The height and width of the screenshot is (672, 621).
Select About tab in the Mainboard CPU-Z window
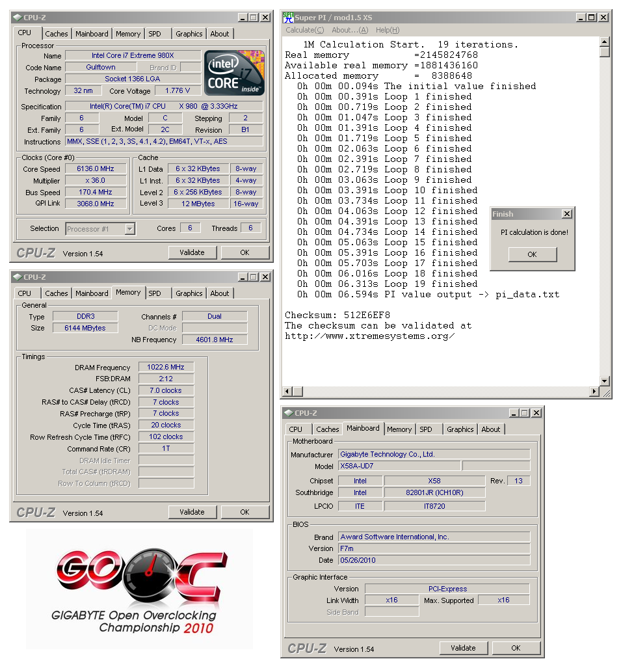click(x=491, y=429)
